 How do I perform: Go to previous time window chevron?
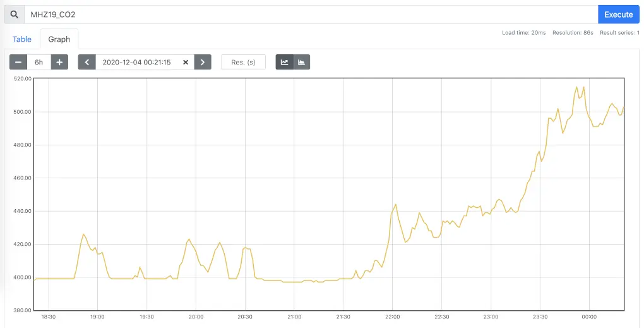click(87, 62)
